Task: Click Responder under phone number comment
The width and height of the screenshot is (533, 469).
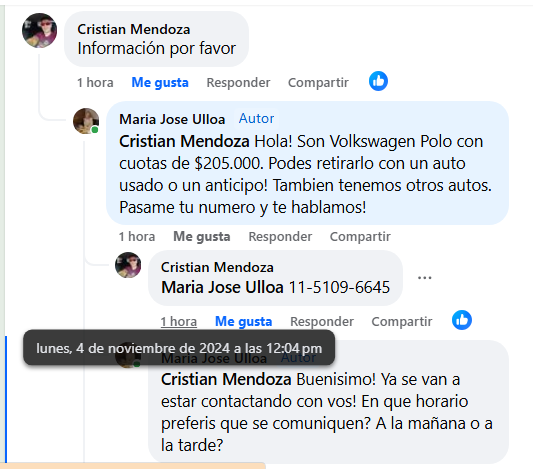Action: 322,322
